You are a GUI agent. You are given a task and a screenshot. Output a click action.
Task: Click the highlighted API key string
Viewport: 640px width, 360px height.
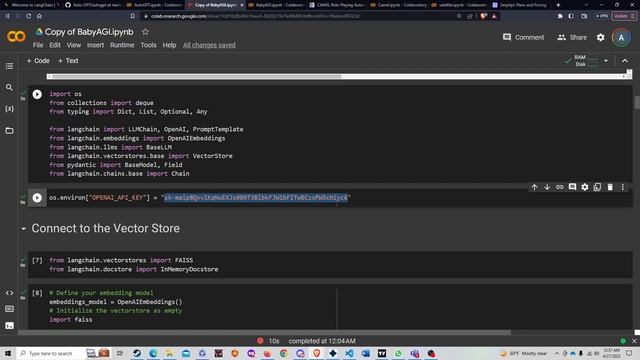point(256,198)
